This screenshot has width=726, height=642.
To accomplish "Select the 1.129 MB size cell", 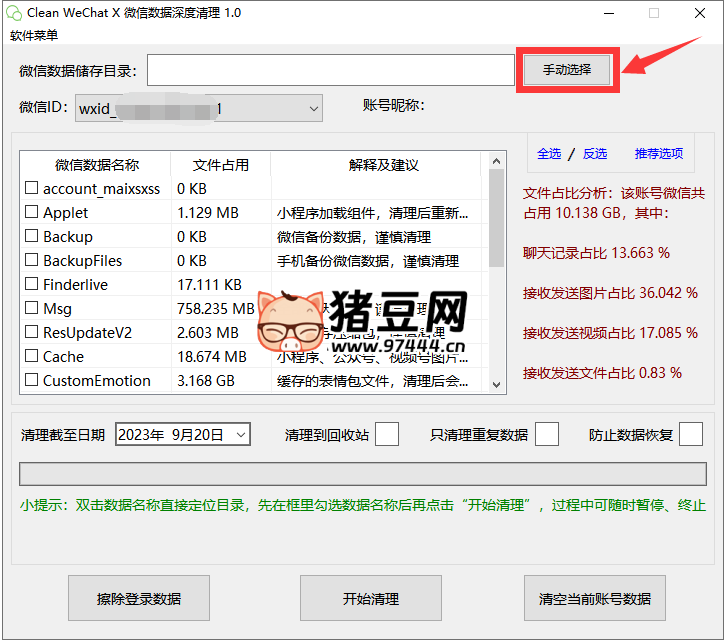I will 208,212.
